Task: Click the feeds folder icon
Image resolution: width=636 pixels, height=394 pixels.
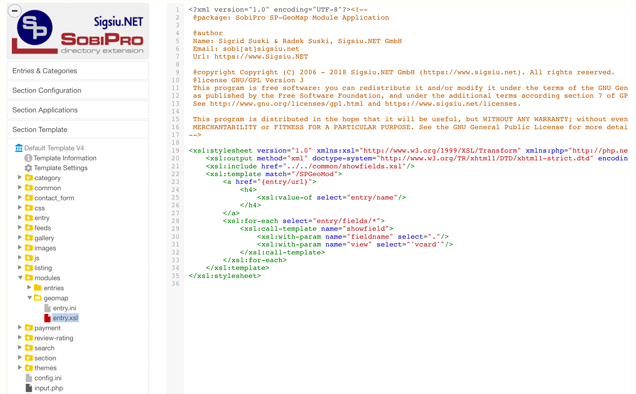Action: (29, 227)
